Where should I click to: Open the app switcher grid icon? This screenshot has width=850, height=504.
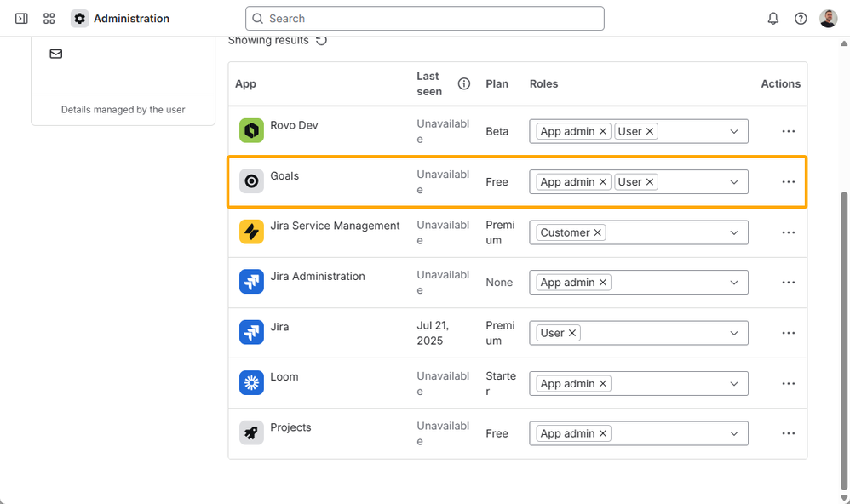point(49,19)
